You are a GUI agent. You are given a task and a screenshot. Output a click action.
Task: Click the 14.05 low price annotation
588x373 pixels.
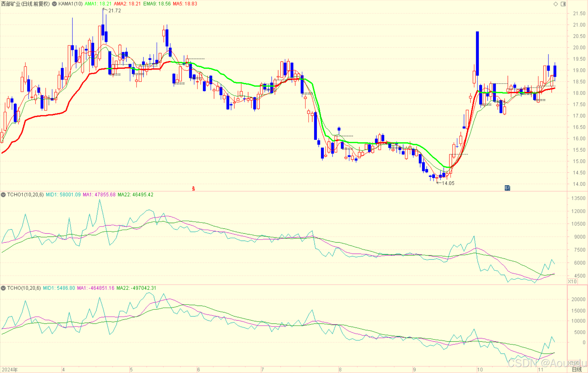448,183
